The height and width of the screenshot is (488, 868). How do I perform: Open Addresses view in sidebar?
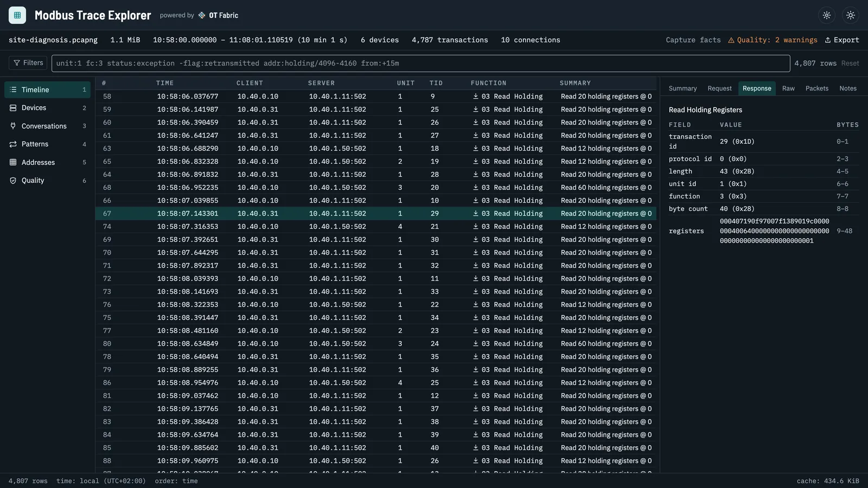[47, 162]
